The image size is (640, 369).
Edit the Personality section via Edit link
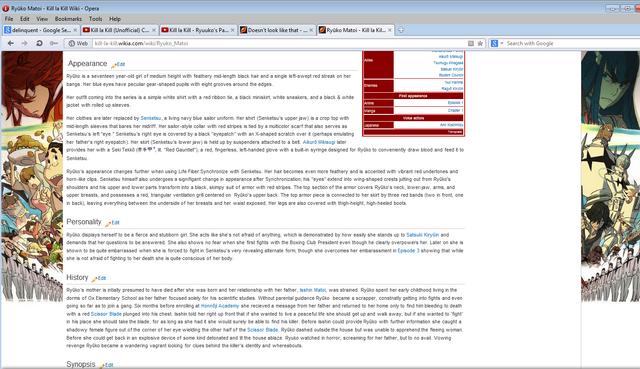[x=116, y=223]
